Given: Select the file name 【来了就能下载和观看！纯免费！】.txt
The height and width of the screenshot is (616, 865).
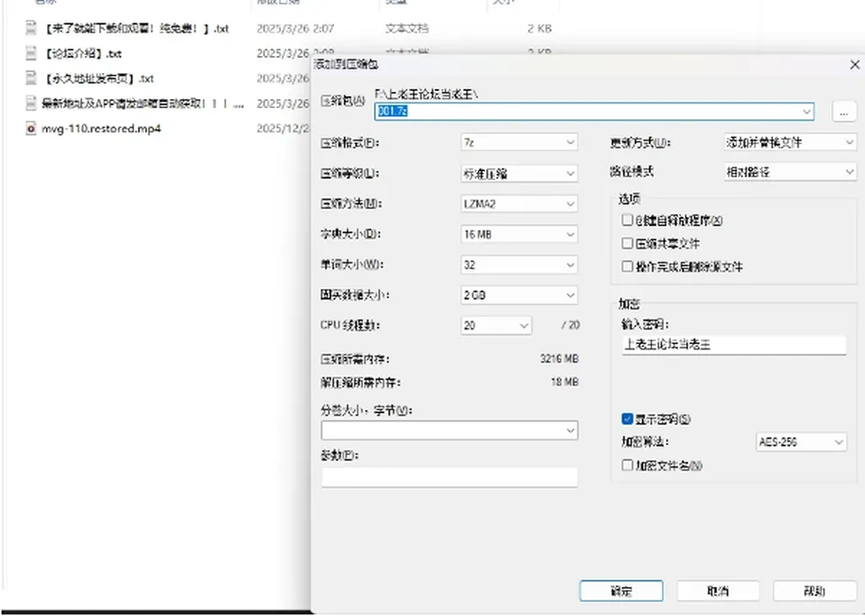Looking at the screenshot, I should tap(136, 28).
